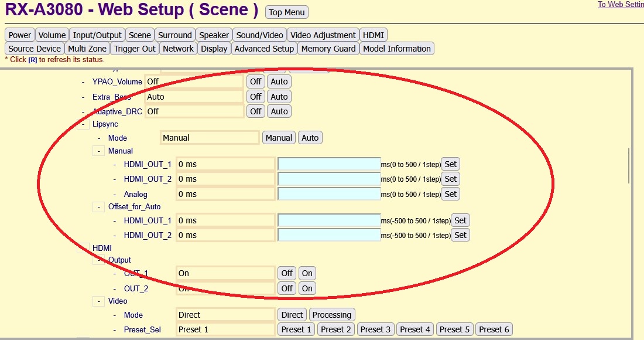Switch to Input/Output tab
The image size is (644, 340).
[x=97, y=35]
